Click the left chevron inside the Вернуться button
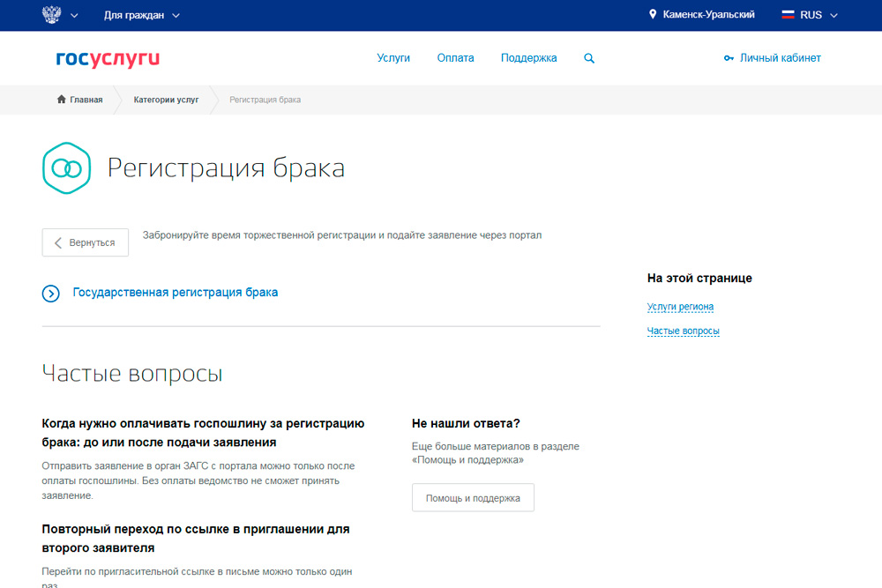Screen dimensions: 882x588 pyautogui.click(x=57, y=242)
